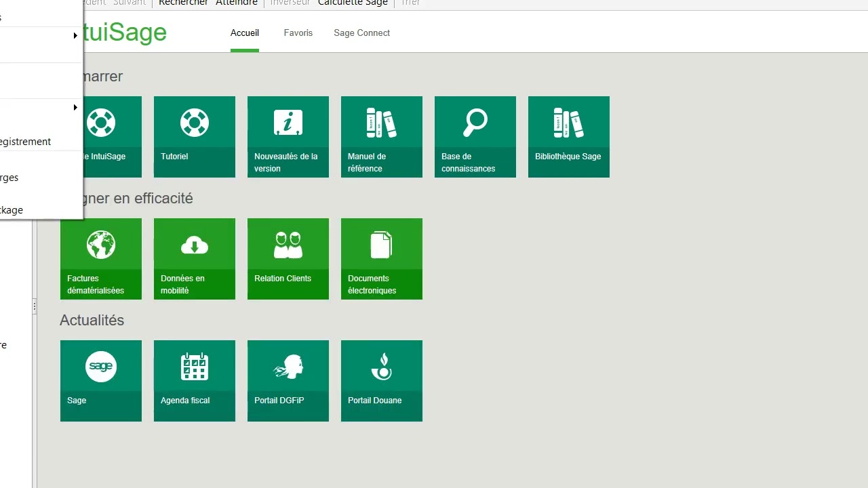Choose the menu entry ending in 'egistrement'
This screenshot has height=488, width=868.
(41, 142)
